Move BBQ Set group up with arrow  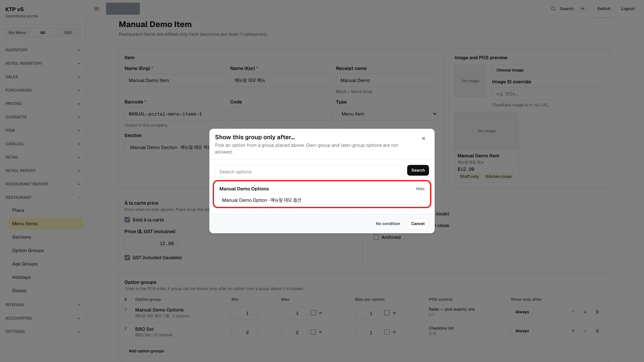(x=573, y=331)
